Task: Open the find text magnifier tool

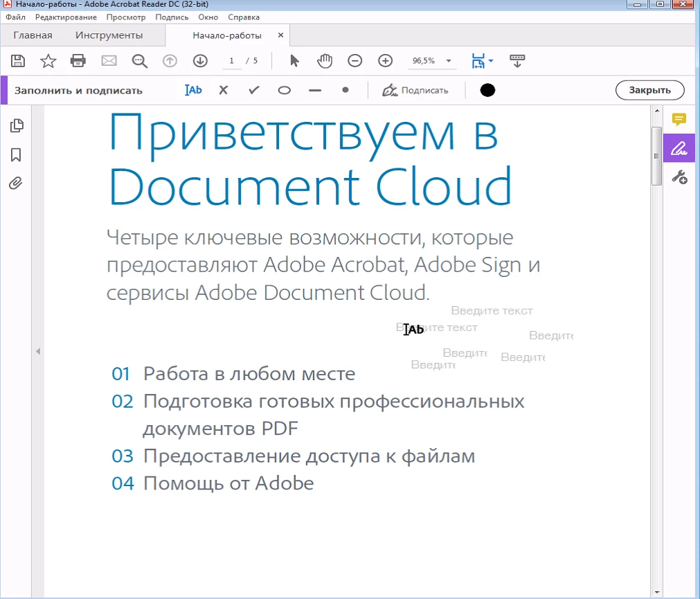Action: 139,61
